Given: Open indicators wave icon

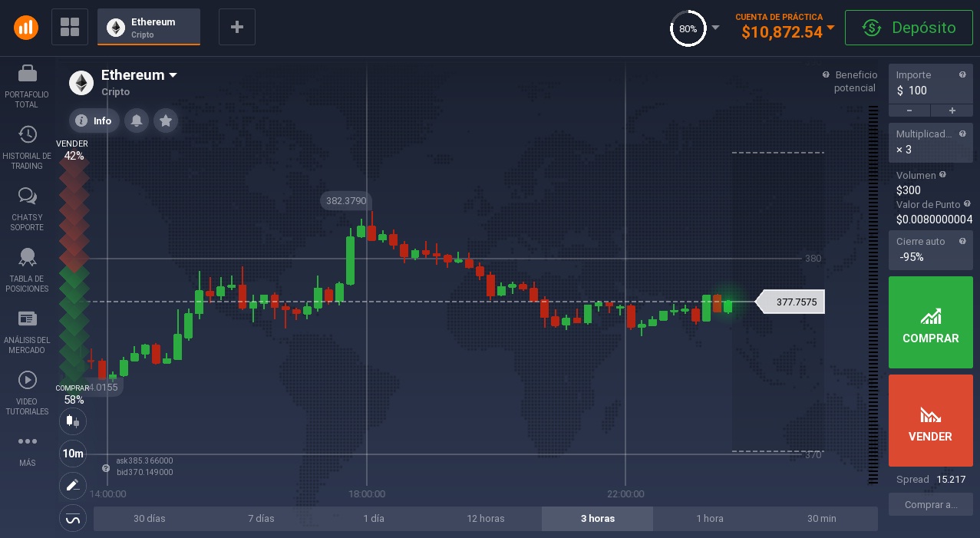Looking at the screenshot, I should [73, 519].
